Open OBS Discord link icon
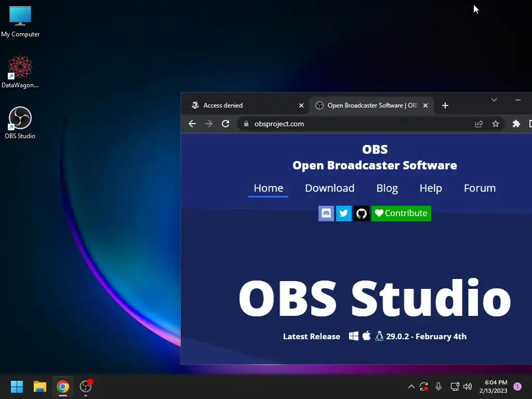The image size is (532, 399). [x=326, y=214]
